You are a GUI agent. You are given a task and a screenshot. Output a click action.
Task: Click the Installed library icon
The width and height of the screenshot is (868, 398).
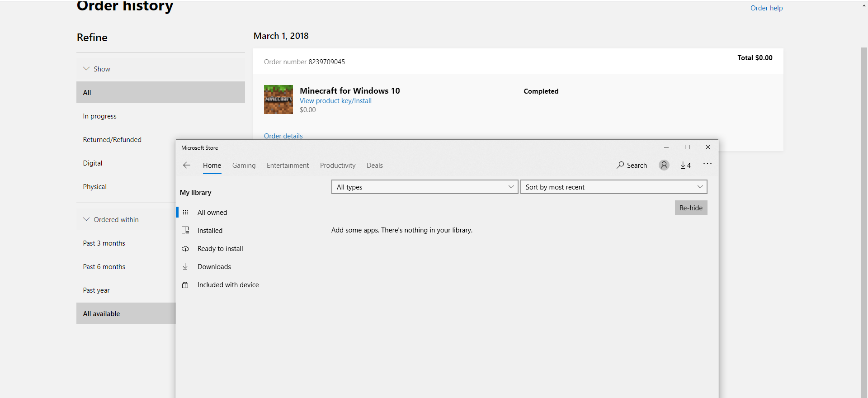coord(185,230)
